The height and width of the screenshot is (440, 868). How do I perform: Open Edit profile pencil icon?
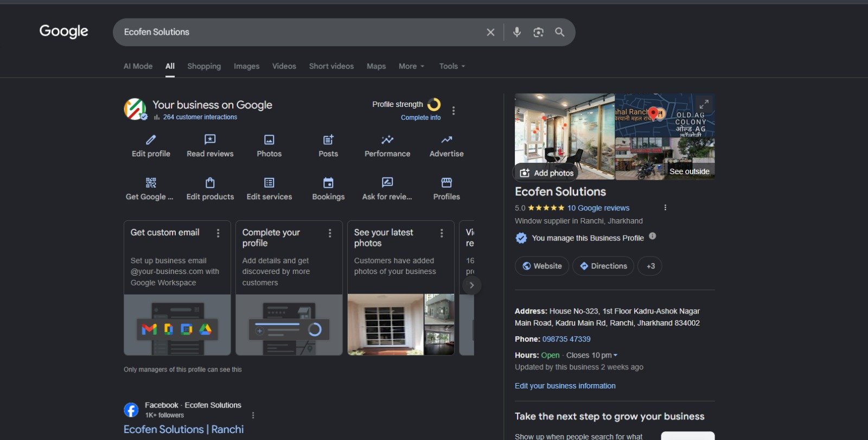pyautogui.click(x=151, y=140)
